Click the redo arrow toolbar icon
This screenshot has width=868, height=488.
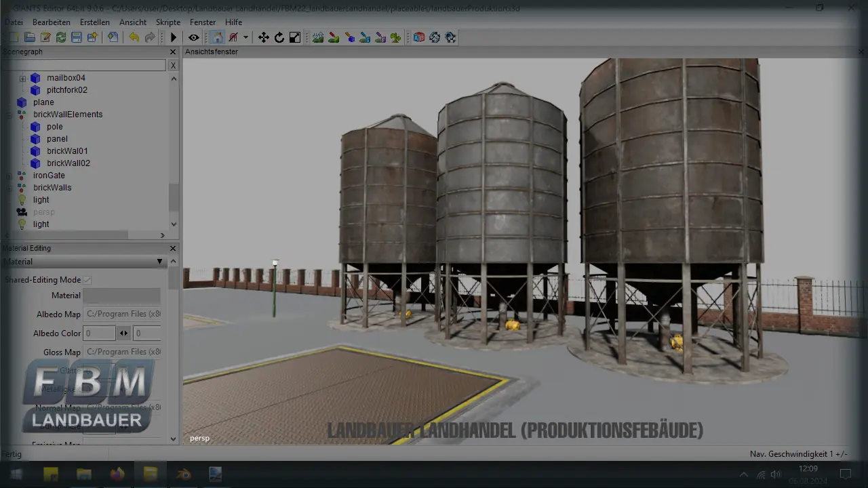pyautogui.click(x=150, y=37)
